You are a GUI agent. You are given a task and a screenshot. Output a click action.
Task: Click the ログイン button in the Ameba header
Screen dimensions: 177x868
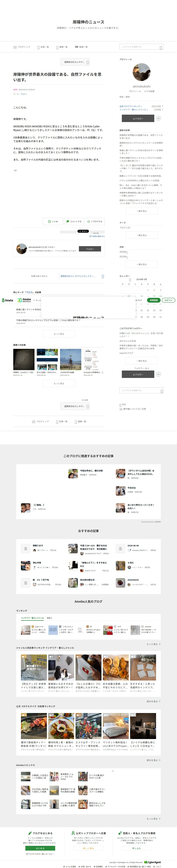pos(169,300)
